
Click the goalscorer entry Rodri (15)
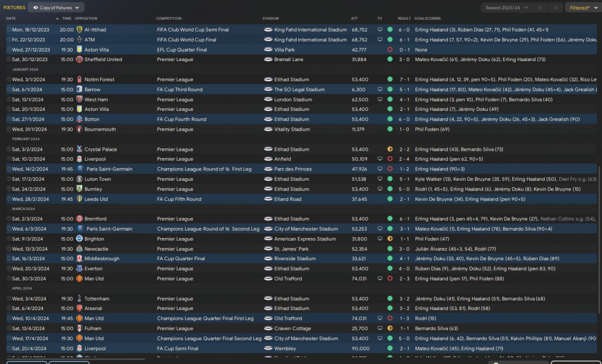tap(426, 318)
